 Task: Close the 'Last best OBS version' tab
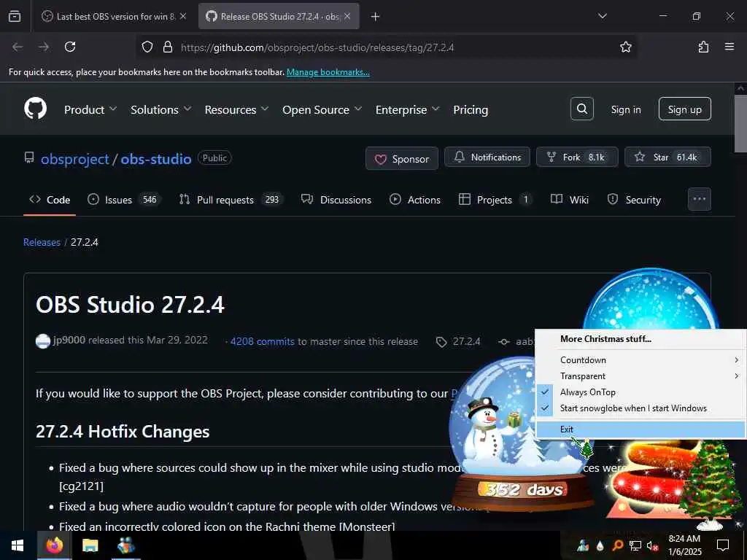point(183,16)
